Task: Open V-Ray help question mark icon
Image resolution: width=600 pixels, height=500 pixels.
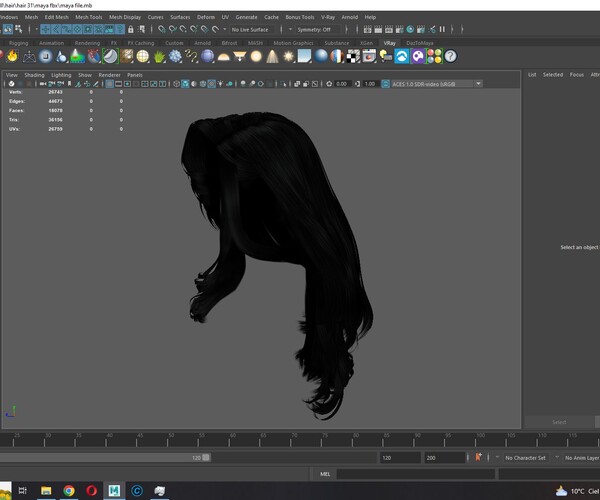Action: point(450,56)
